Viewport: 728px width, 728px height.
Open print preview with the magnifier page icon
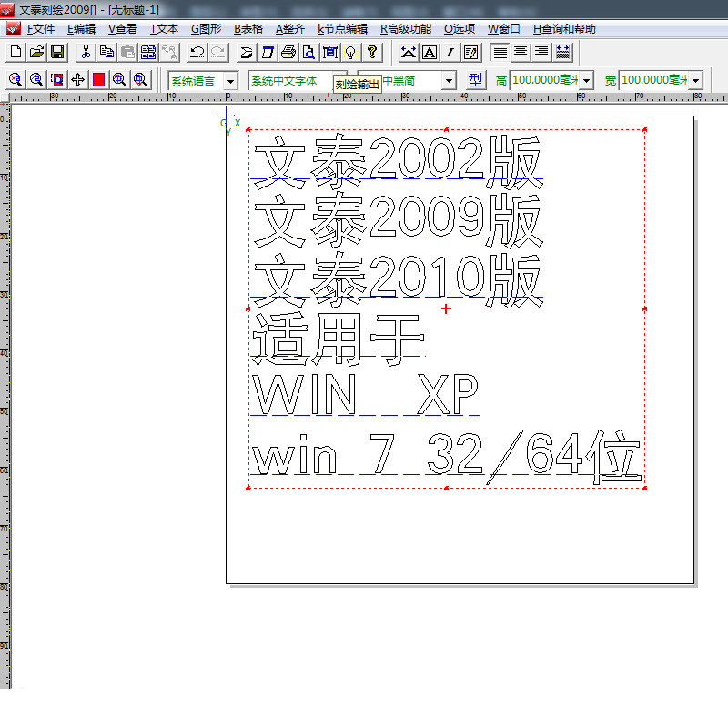coord(309,52)
